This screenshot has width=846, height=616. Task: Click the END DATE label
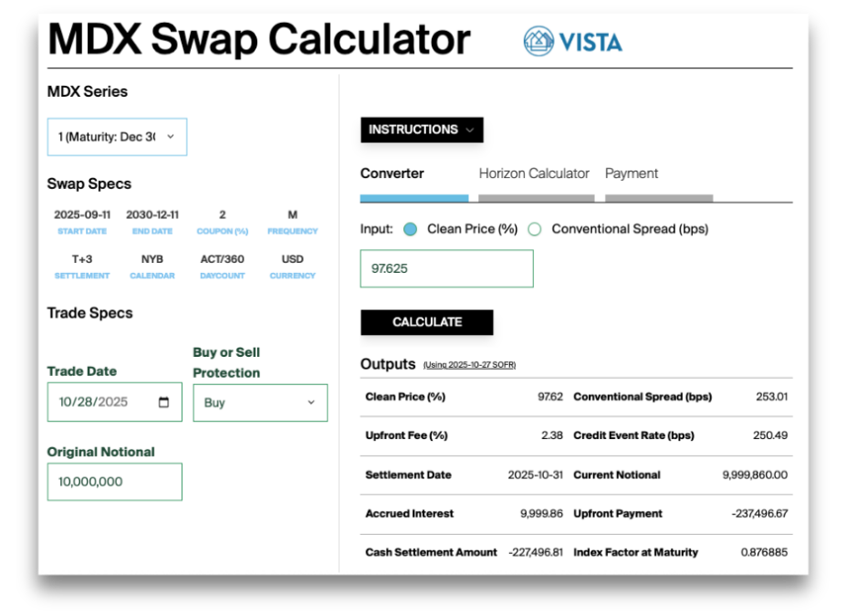click(x=152, y=231)
